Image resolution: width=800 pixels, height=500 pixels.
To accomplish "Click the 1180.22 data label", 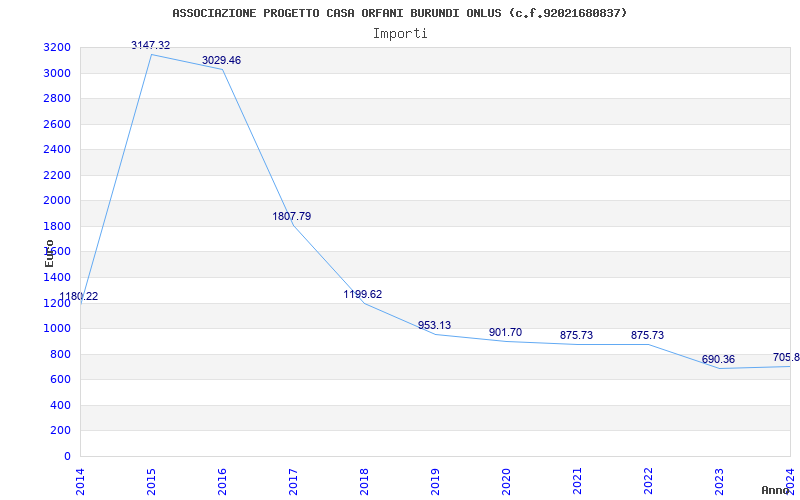I will (79, 296).
